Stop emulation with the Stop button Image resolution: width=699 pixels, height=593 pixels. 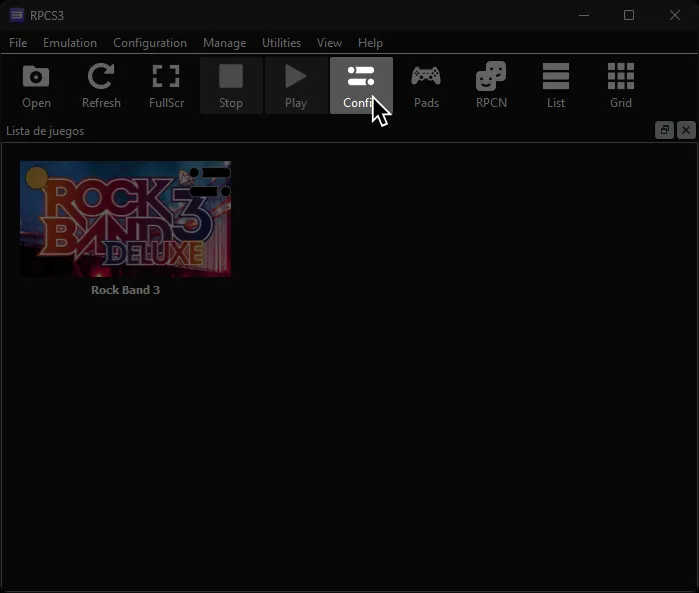231,86
